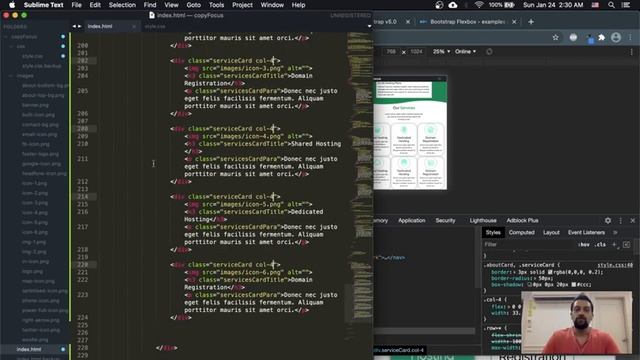Screen dimensions: 640x360
Task: Expand more sidebar tabs chevron
Action: coord(615,233)
